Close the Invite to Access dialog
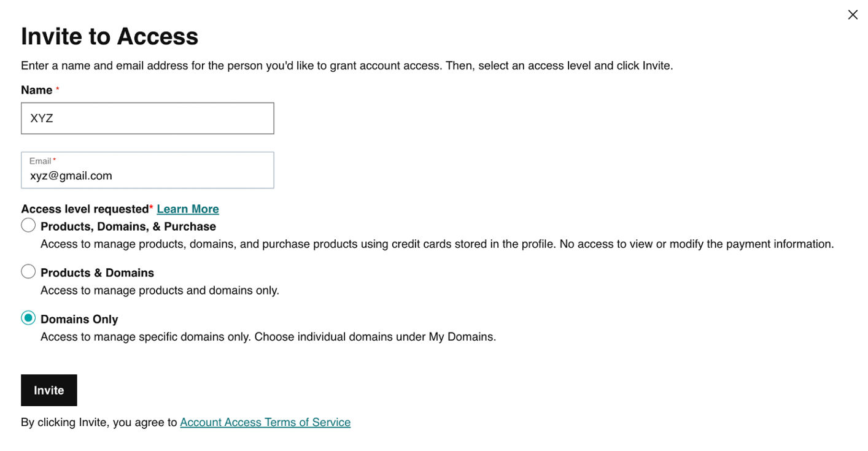The height and width of the screenshot is (451, 868). 853,15
